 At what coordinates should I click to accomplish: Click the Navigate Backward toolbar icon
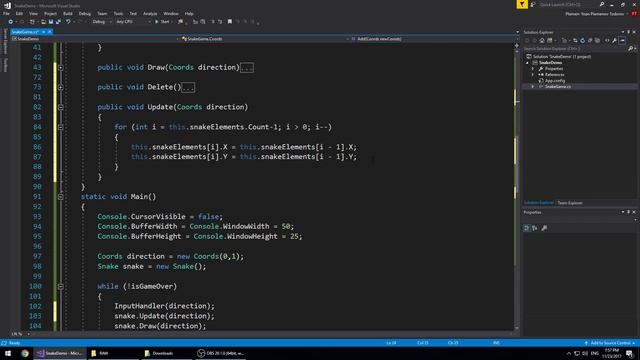11,22
